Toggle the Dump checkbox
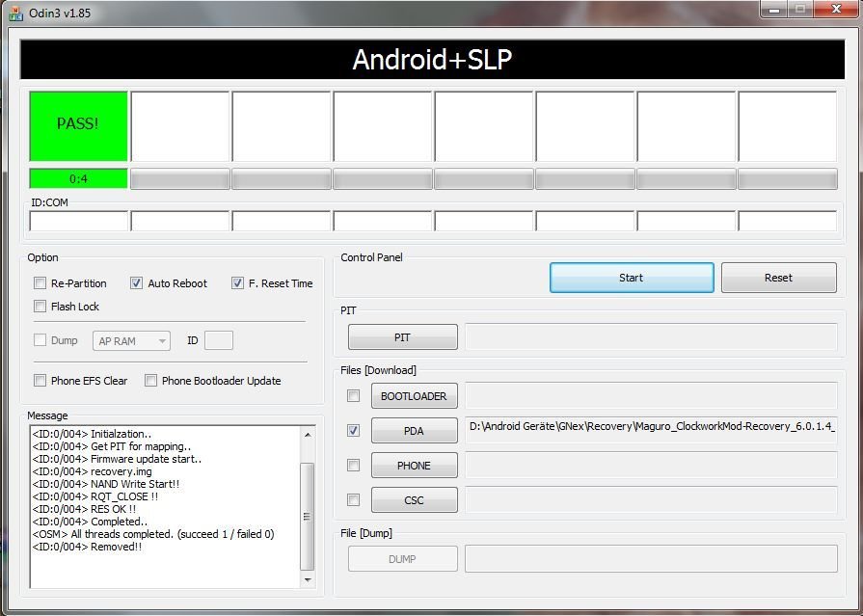This screenshot has width=863, height=616. 40,340
